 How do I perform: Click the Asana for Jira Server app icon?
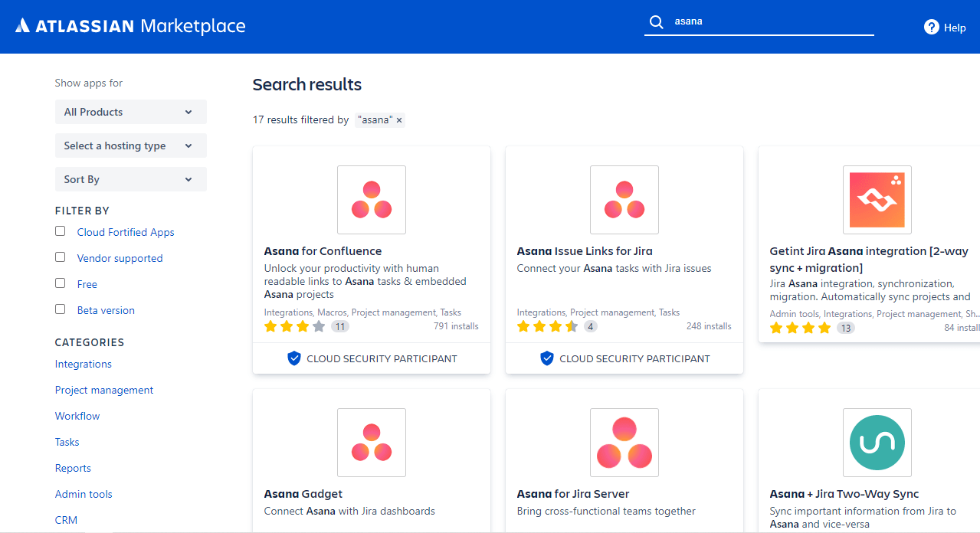pyautogui.click(x=624, y=443)
